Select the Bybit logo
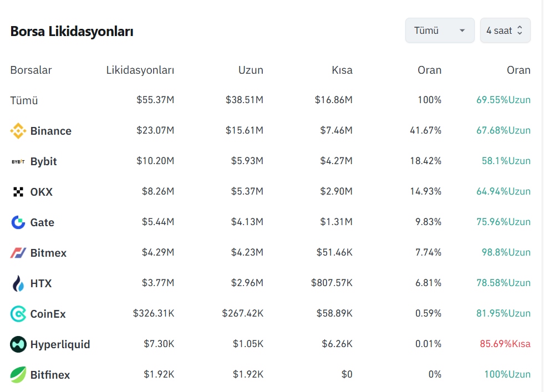 click(17, 161)
